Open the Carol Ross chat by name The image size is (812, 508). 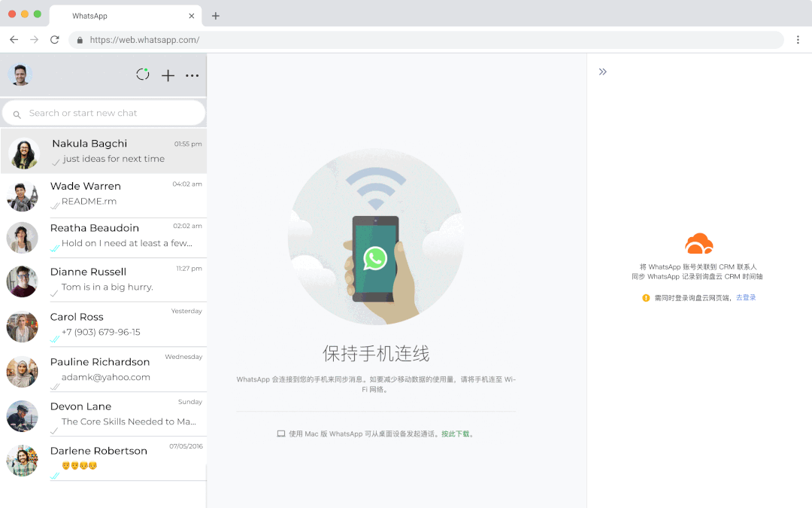click(77, 317)
